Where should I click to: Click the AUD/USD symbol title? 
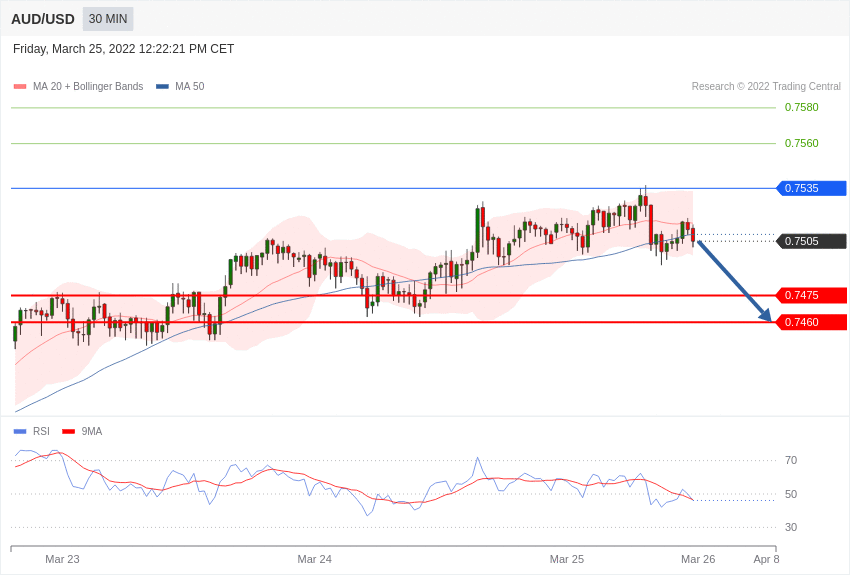[x=43, y=19]
